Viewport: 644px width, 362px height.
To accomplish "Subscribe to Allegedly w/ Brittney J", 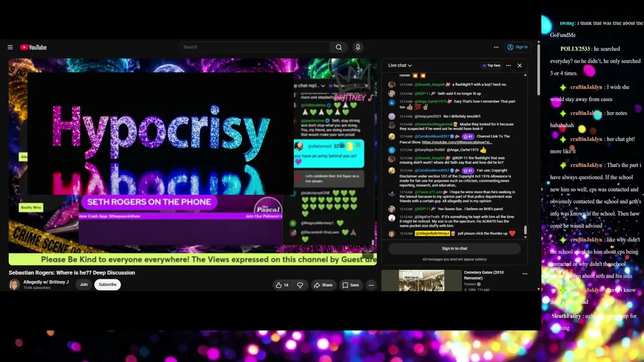I will click(x=108, y=285).
